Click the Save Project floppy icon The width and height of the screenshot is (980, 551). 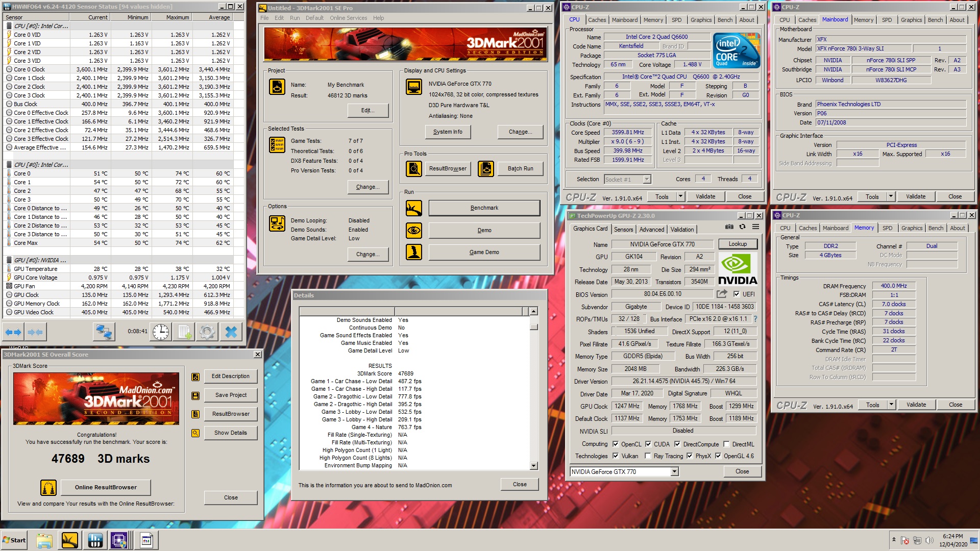coord(195,396)
